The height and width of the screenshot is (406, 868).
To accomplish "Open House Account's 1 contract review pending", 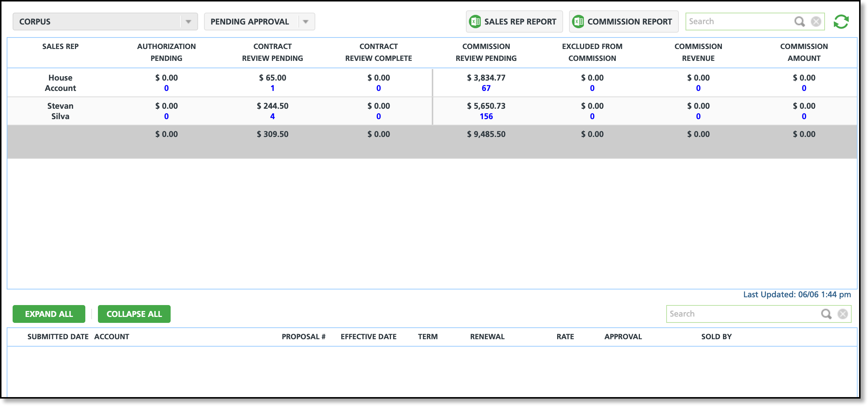I will (x=273, y=88).
